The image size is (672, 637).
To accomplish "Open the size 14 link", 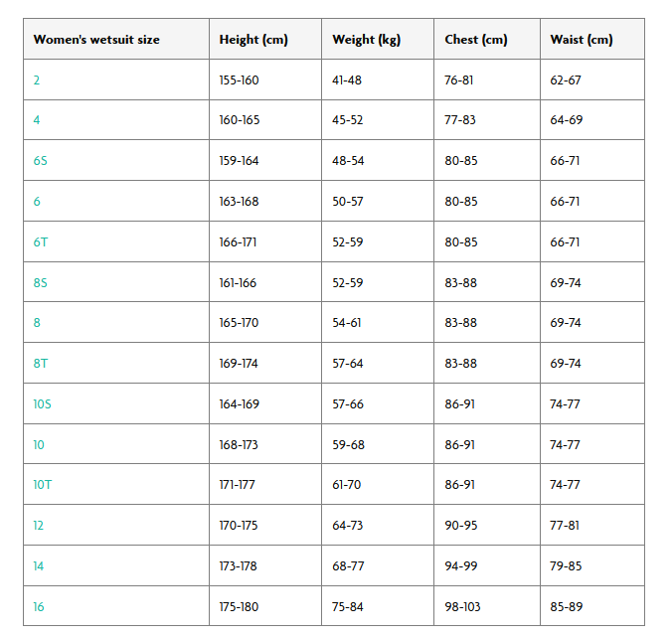I will (x=39, y=566).
